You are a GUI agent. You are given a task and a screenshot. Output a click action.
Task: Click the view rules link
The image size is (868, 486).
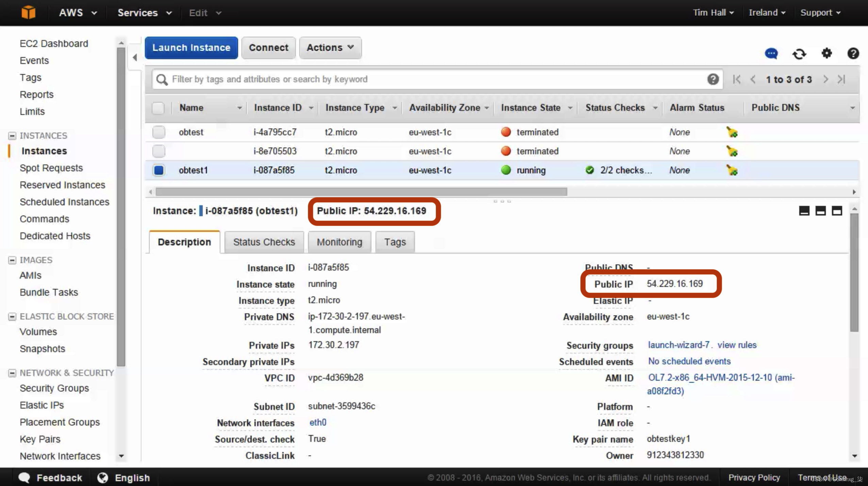click(737, 345)
